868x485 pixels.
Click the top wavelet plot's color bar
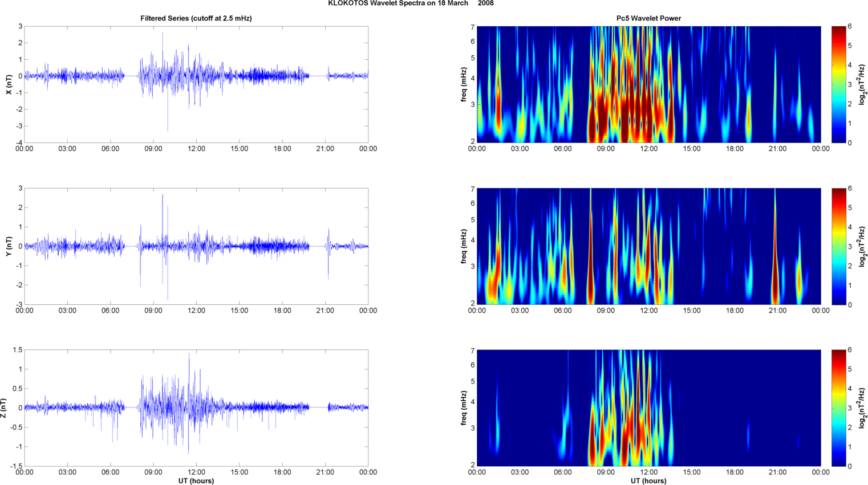point(839,84)
